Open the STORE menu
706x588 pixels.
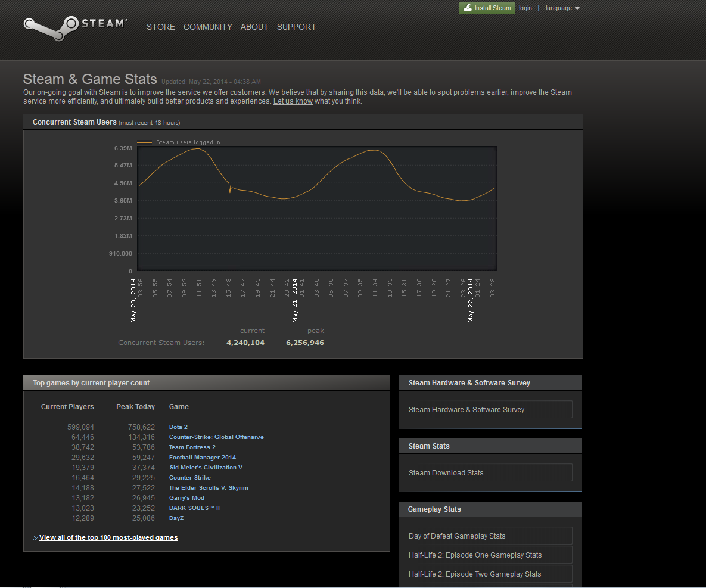tap(161, 27)
